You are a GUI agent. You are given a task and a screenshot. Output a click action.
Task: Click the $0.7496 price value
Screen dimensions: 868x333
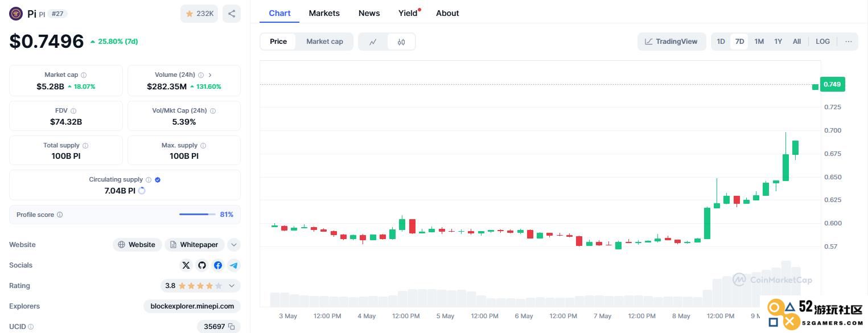coord(47,41)
